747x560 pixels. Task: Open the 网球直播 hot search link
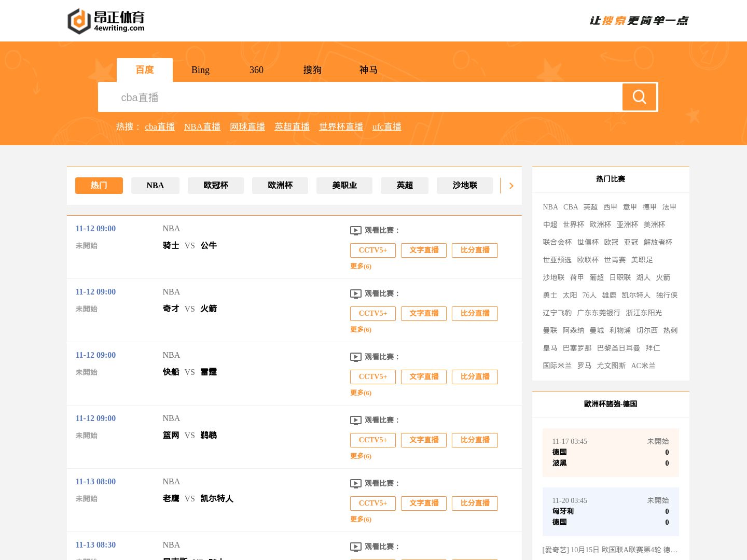(247, 127)
